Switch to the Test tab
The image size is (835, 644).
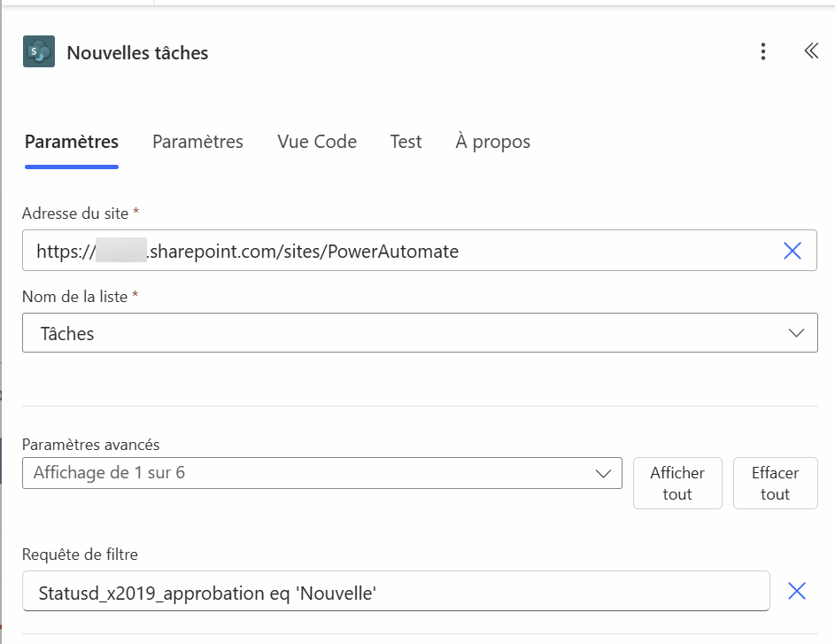pos(406,142)
